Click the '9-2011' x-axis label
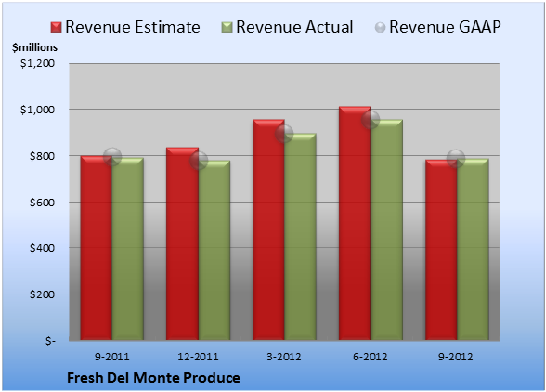Image resolution: width=546 pixels, height=392 pixels. coord(112,357)
